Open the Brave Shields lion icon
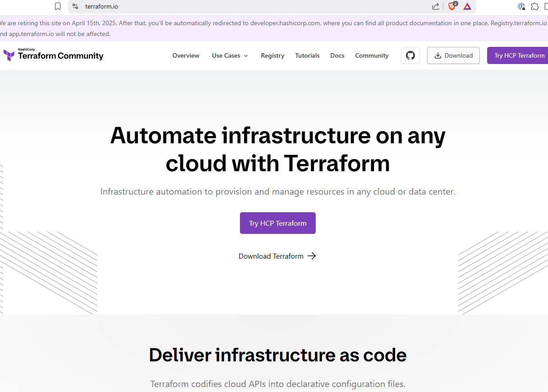The width and height of the screenshot is (548, 392). [x=452, y=6]
